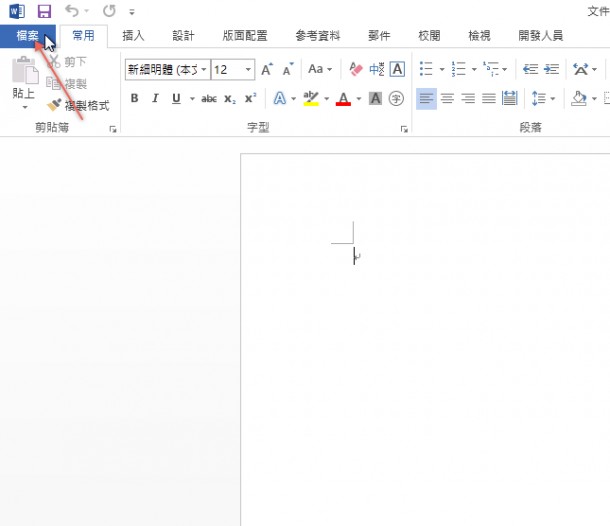Toggle strikethrough abc formatting
The height and width of the screenshot is (526, 610).
(209, 99)
